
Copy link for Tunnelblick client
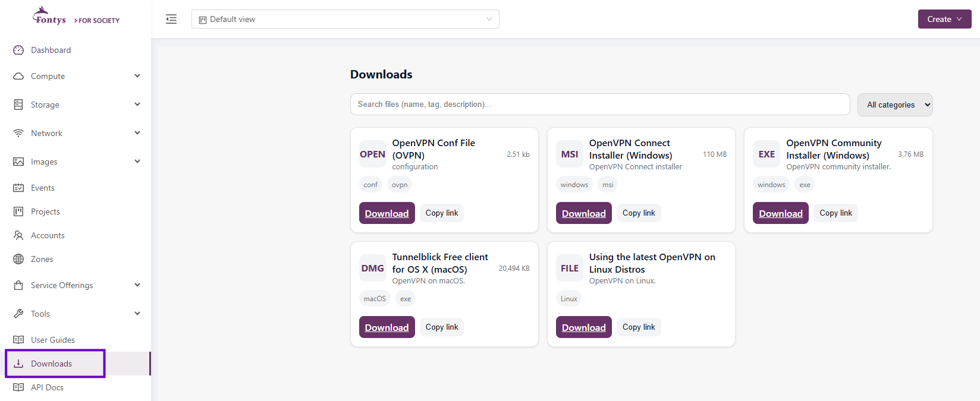442,327
